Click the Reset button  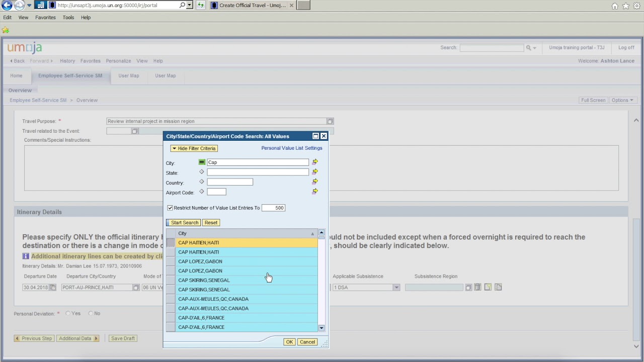[211, 223]
